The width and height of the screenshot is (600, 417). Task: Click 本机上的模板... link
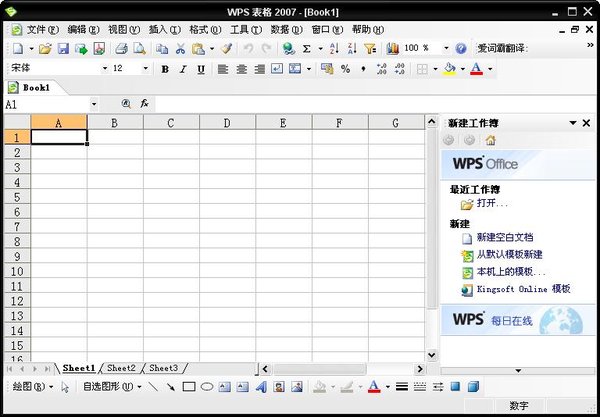point(511,272)
